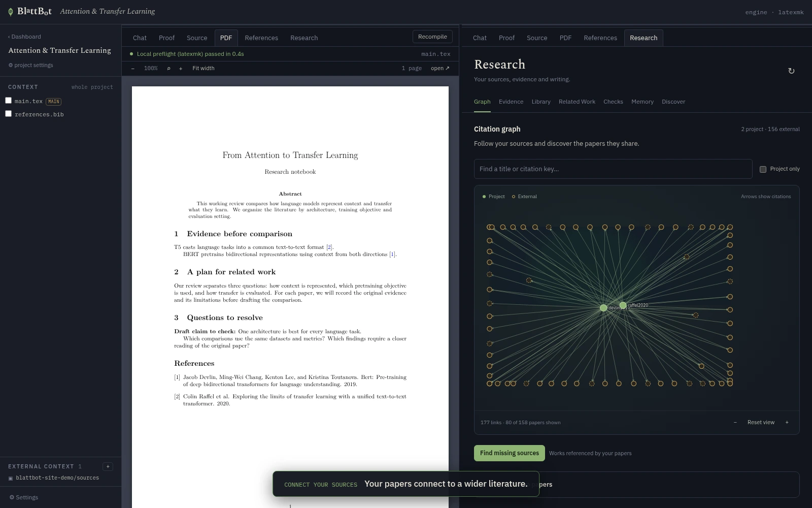Open the Discover sub-tab
The width and height of the screenshot is (812, 508).
[673, 102]
